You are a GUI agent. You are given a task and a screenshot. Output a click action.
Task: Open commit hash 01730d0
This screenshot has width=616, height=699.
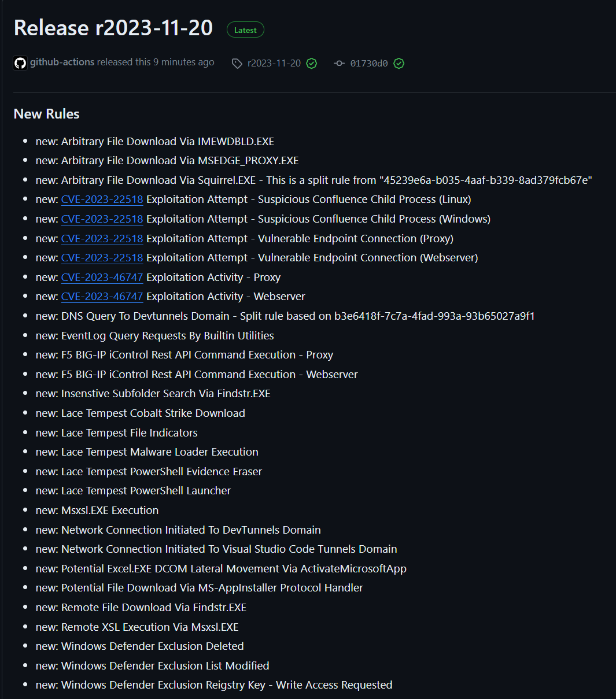(x=369, y=64)
